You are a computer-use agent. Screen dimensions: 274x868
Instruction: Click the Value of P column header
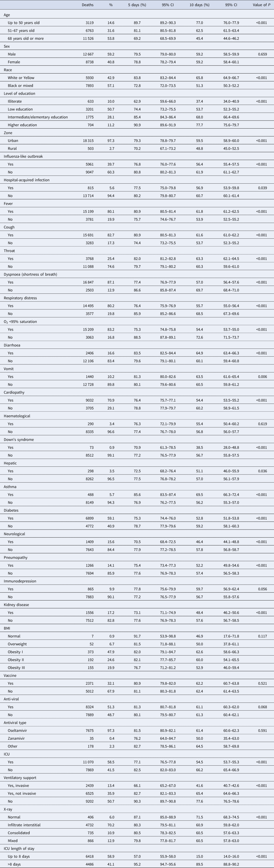coord(262,5)
